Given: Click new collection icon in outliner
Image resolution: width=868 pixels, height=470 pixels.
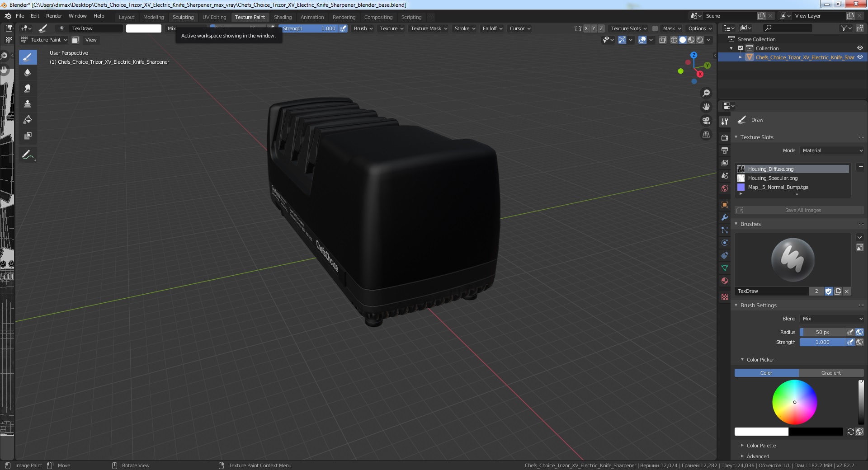Looking at the screenshot, I should tap(859, 28).
